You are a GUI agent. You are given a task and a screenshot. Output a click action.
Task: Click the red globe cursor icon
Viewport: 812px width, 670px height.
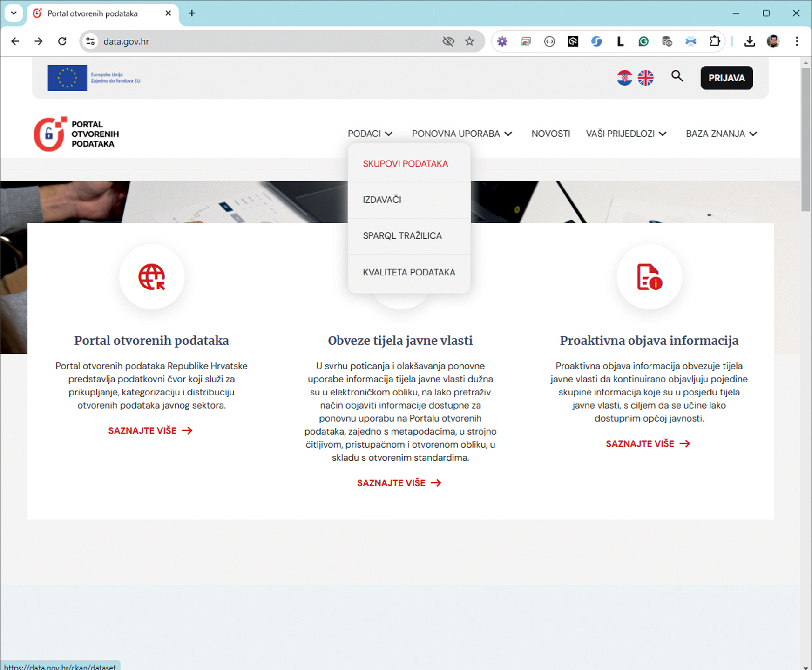(x=152, y=277)
